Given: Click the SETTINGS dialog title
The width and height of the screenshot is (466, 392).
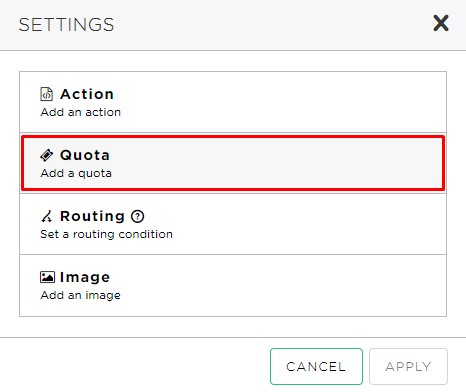Looking at the screenshot, I should click(66, 25).
